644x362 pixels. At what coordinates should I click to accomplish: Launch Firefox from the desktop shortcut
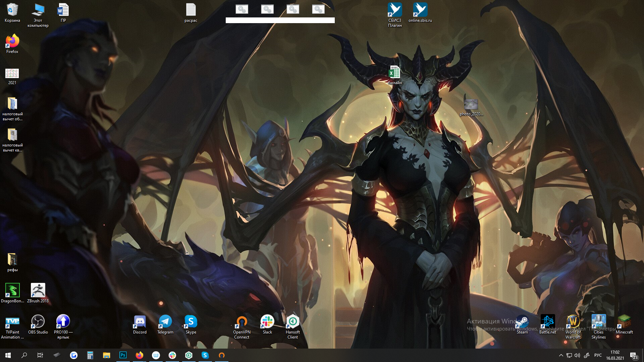pyautogui.click(x=12, y=44)
